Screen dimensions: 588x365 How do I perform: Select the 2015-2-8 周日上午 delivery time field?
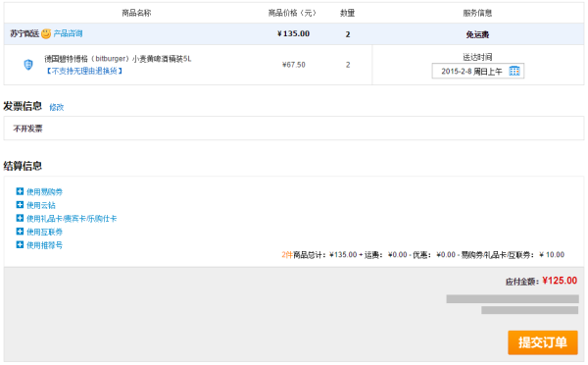[x=478, y=71]
